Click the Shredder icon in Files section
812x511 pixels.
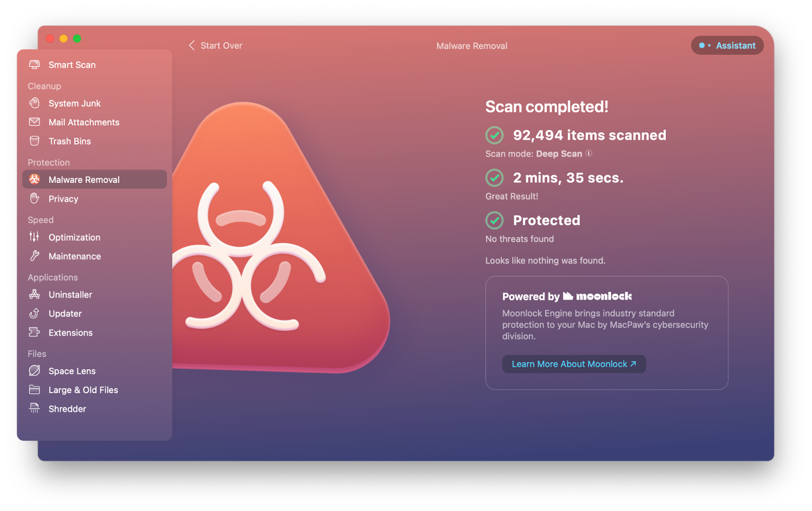[x=35, y=408]
